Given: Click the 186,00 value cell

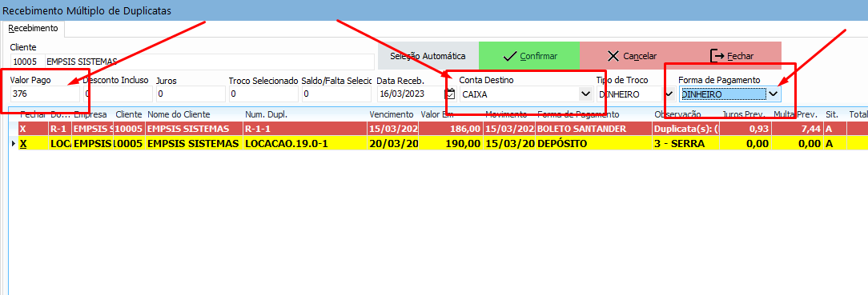Looking at the screenshot, I should [450, 129].
